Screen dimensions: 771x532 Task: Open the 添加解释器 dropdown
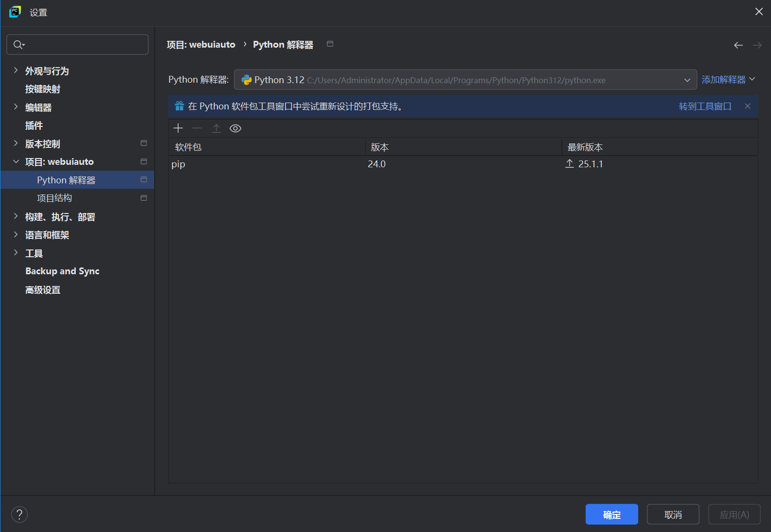pos(728,80)
